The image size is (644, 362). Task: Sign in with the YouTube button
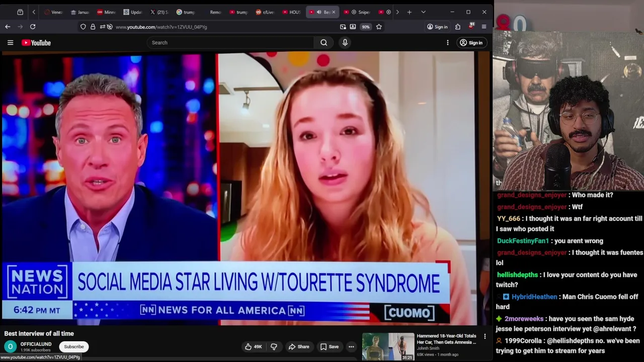pos(471,43)
